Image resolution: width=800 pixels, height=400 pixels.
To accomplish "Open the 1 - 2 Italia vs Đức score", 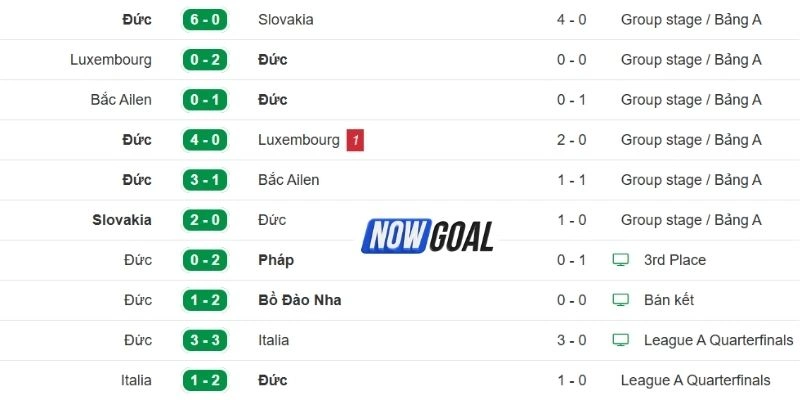I will pos(205,380).
